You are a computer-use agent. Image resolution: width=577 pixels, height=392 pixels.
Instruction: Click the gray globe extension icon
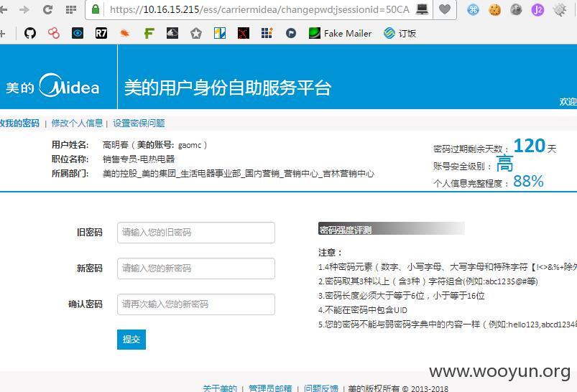tap(517, 9)
